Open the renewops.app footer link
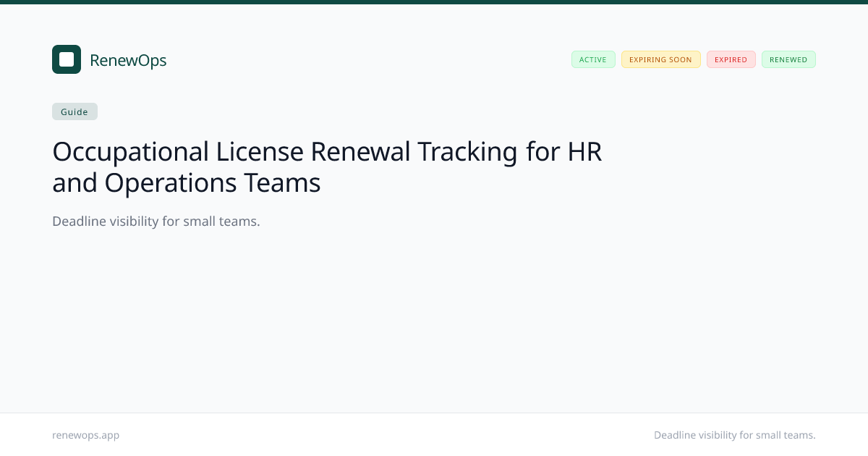The width and height of the screenshot is (868, 456). pyautogui.click(x=86, y=435)
